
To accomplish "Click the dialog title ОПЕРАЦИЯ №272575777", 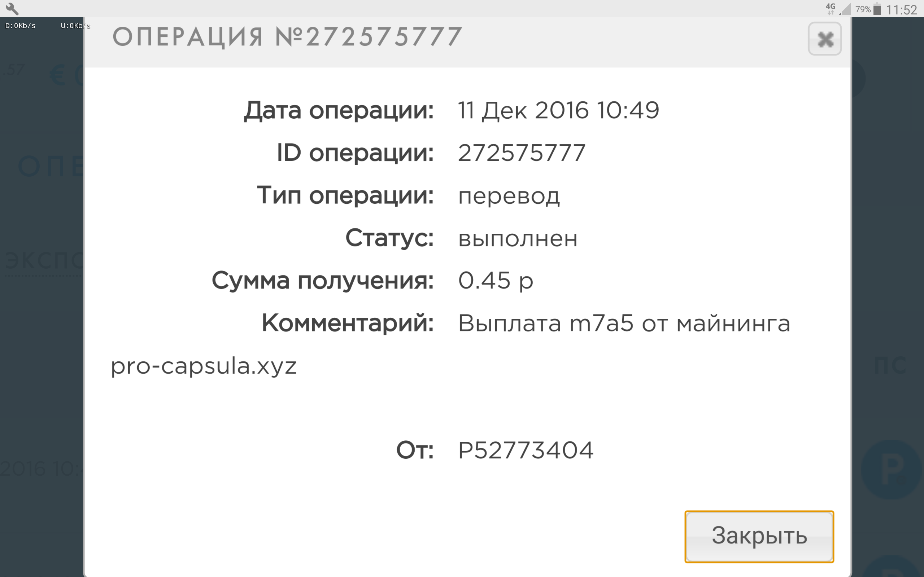I will [x=287, y=37].
